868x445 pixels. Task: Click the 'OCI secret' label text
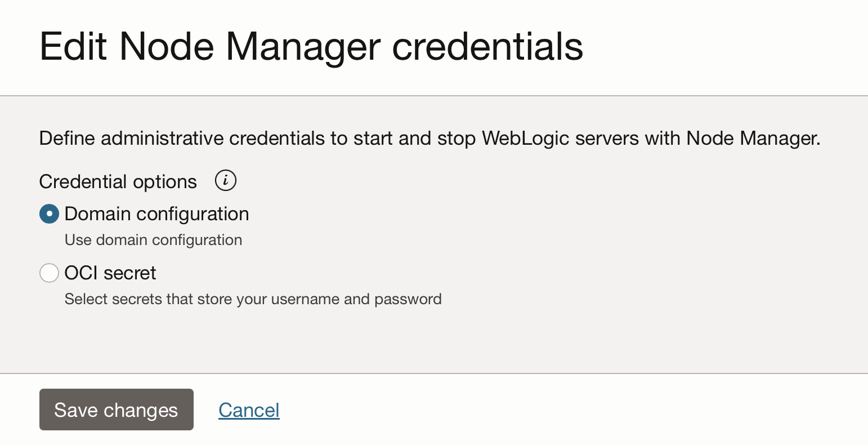click(x=110, y=273)
